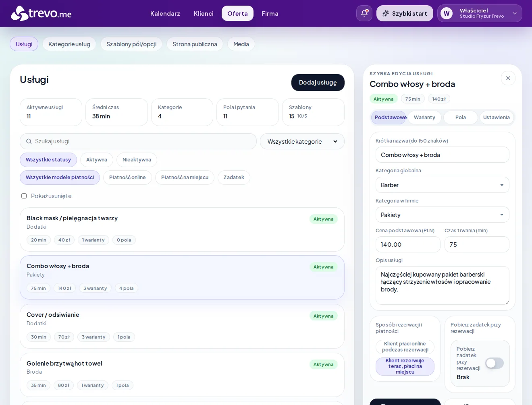The height and width of the screenshot is (405, 532).
Task: Switch to the Usługi tab
Action: click(24, 44)
